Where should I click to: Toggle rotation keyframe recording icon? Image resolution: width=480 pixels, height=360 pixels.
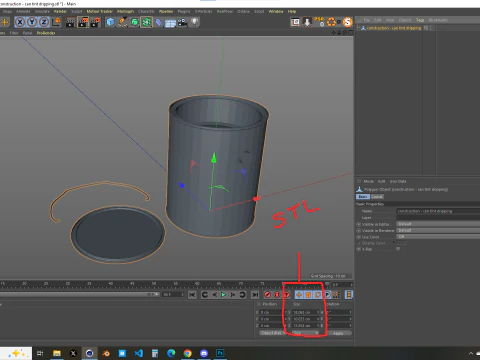[317, 295]
